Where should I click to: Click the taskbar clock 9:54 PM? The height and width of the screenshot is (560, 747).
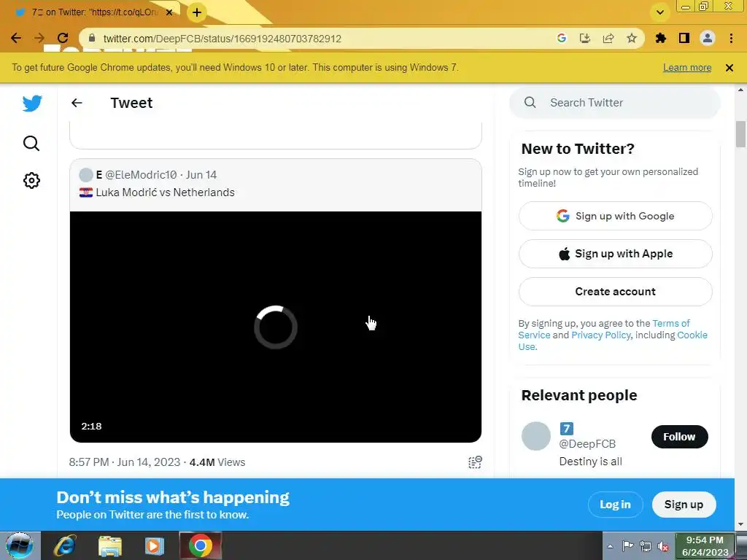[705, 546]
